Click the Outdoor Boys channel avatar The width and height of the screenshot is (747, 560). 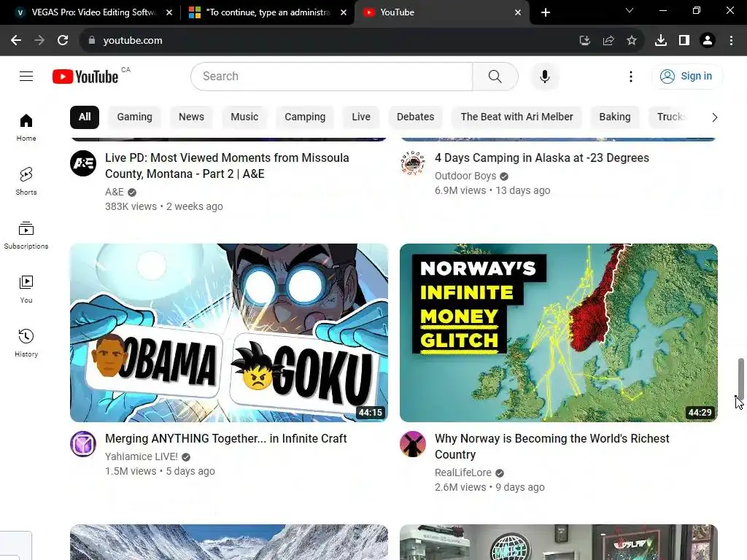click(x=413, y=163)
